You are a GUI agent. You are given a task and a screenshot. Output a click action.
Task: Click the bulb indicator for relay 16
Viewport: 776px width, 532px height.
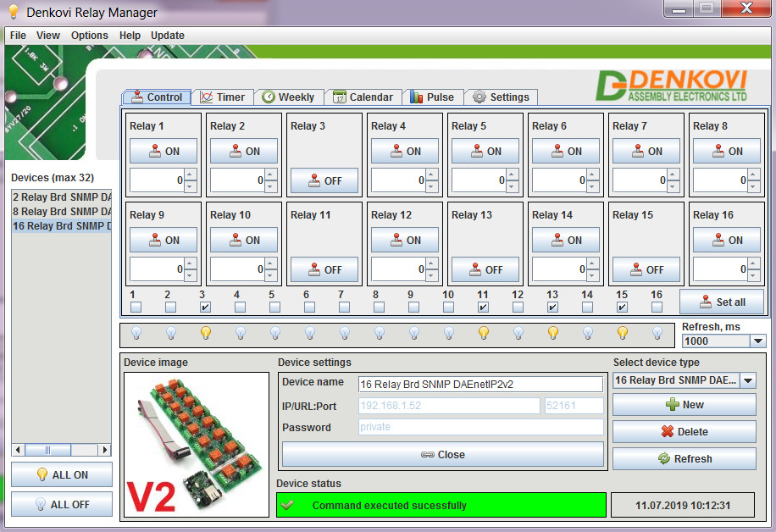coord(657,333)
